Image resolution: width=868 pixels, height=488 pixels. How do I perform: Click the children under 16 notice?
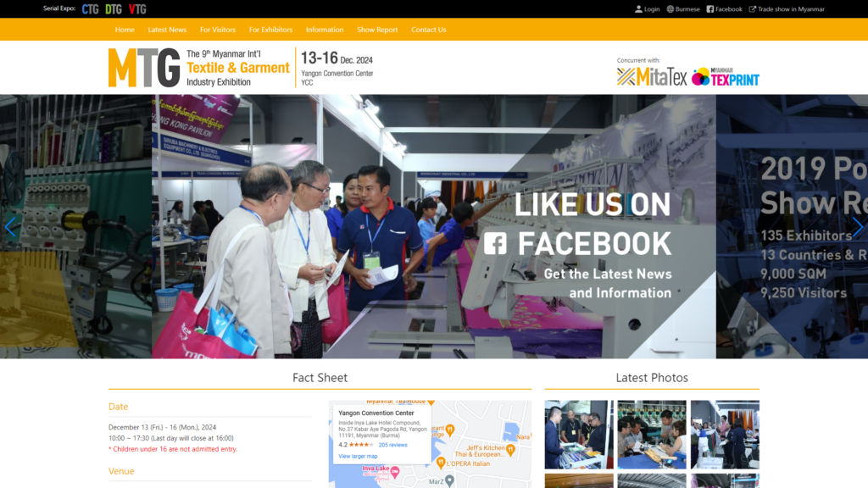coord(173,449)
